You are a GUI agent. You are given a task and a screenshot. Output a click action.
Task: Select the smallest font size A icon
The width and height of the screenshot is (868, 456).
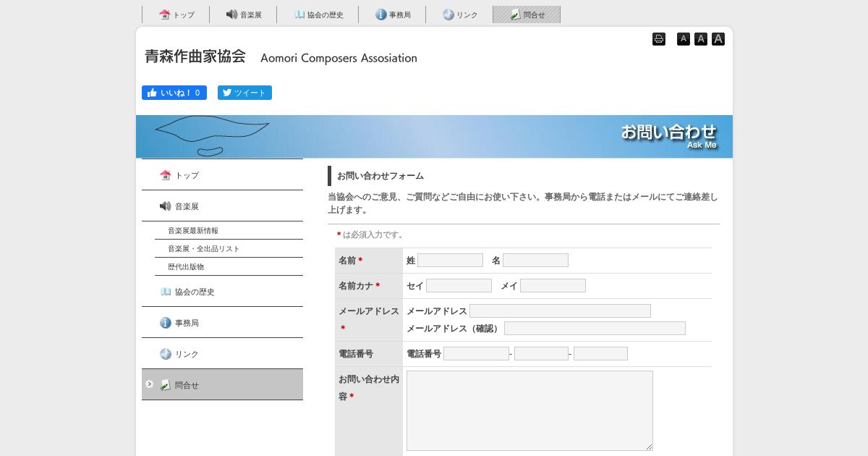[684, 39]
